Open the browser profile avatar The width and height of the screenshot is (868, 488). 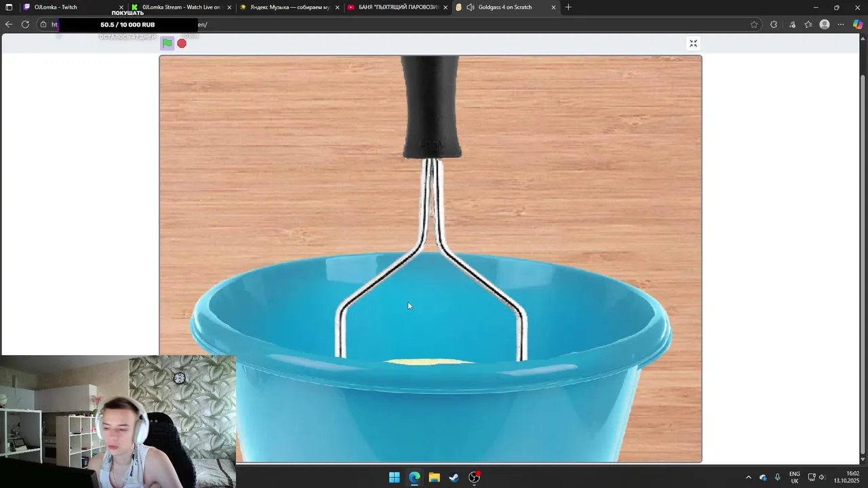pos(825,24)
